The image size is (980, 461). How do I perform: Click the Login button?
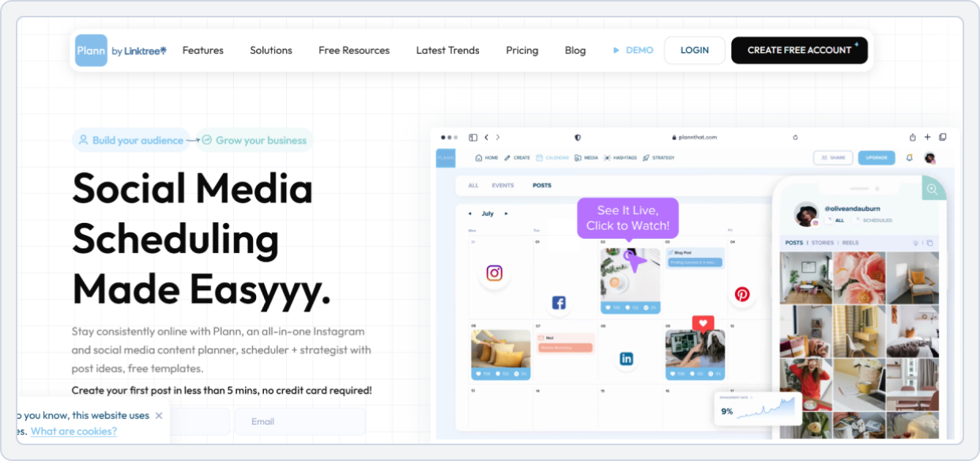pos(694,51)
